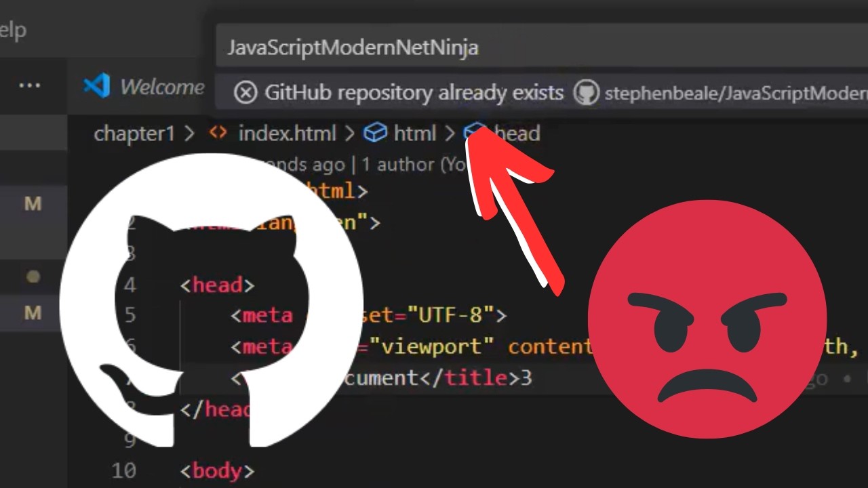Click the stephenbeale/JavaScriptModern repository text
This screenshot has width=868, height=488.
(x=736, y=94)
